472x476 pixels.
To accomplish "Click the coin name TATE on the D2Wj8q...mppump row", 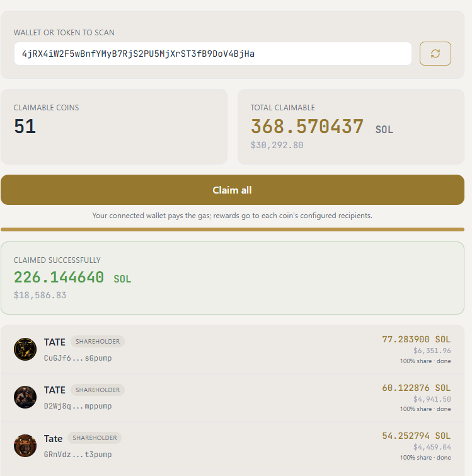I will 55,390.
